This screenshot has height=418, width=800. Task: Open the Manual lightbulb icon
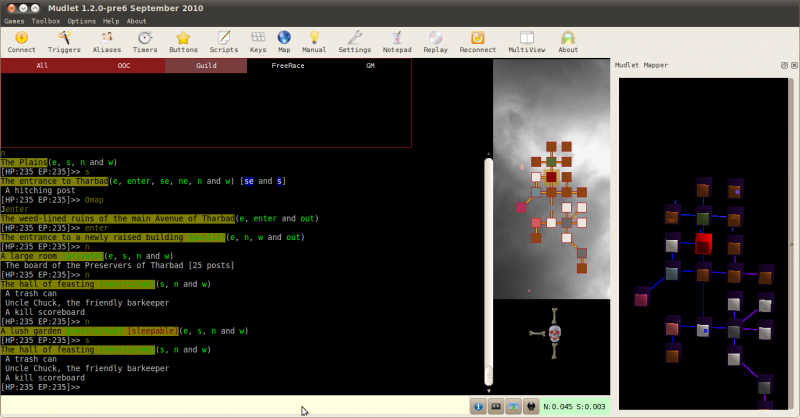click(314, 42)
